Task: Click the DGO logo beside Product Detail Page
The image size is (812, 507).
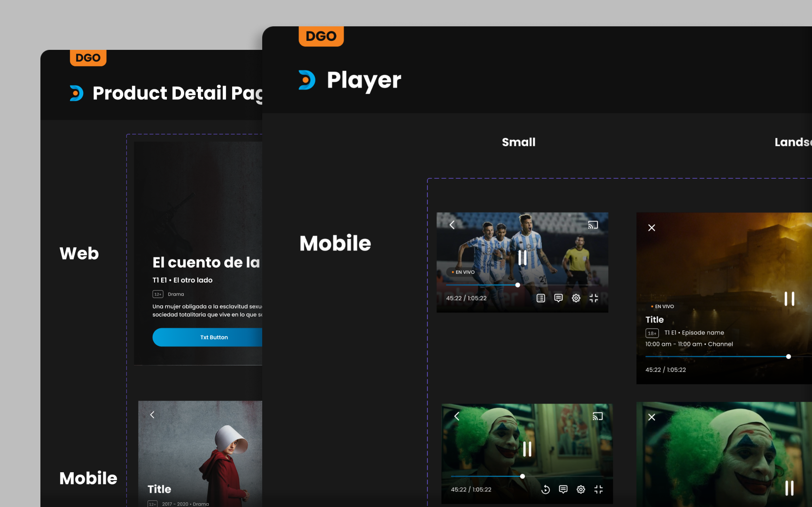Action: click(77, 93)
